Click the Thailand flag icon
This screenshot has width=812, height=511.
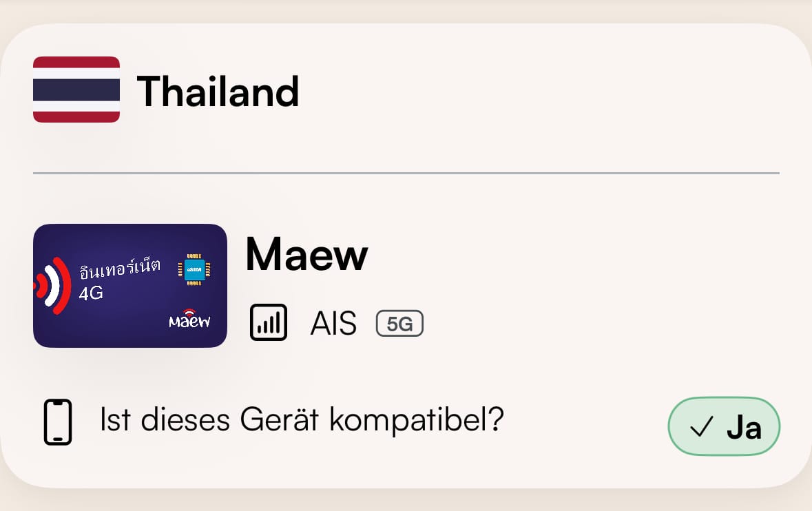pos(76,90)
